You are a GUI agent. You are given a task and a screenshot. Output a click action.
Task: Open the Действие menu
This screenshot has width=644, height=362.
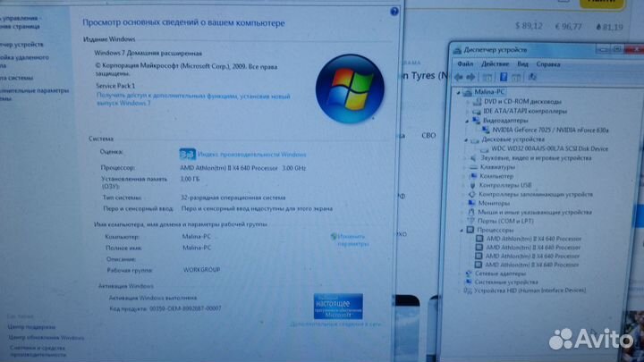495,64
